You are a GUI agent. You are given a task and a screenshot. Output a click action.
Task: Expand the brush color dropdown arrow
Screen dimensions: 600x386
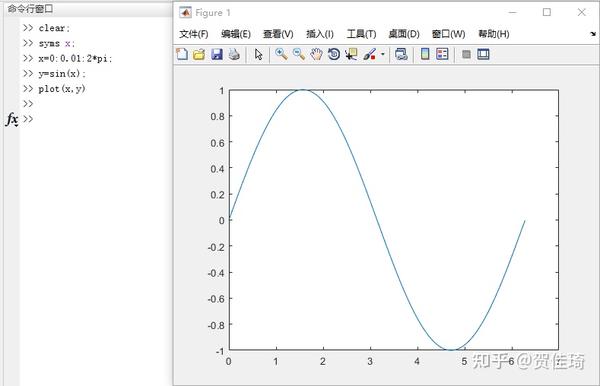382,54
